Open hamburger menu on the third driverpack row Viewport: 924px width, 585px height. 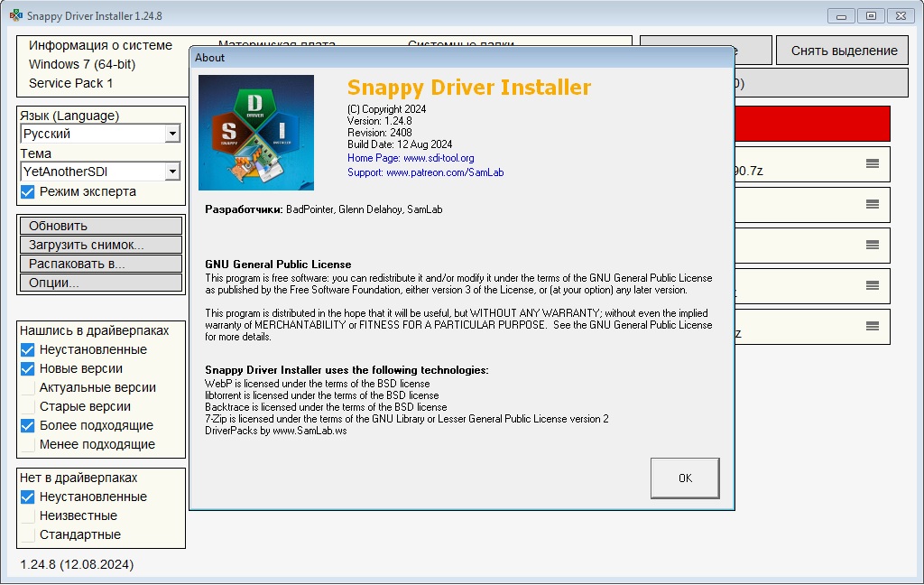[x=873, y=245]
